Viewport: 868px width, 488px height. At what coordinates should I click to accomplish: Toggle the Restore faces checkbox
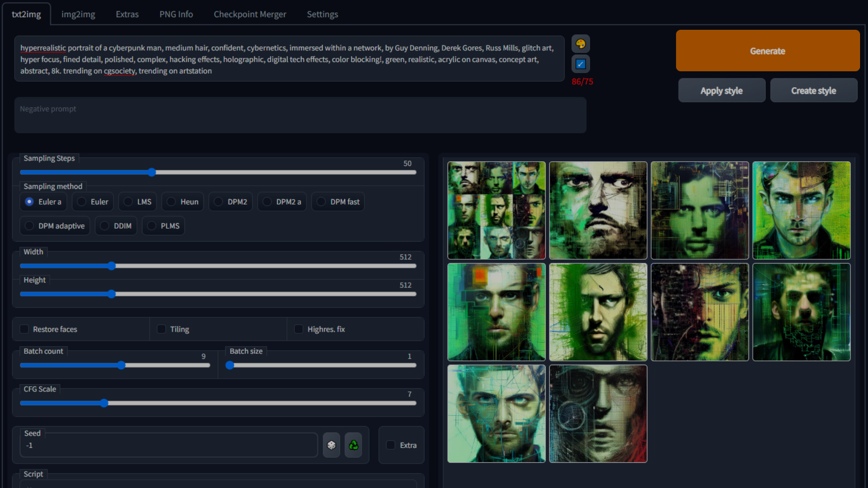point(24,328)
